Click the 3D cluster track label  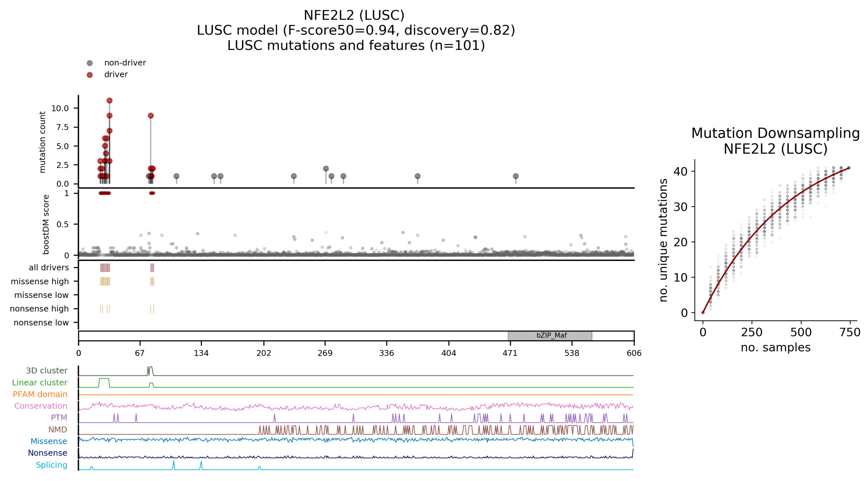[46, 370]
